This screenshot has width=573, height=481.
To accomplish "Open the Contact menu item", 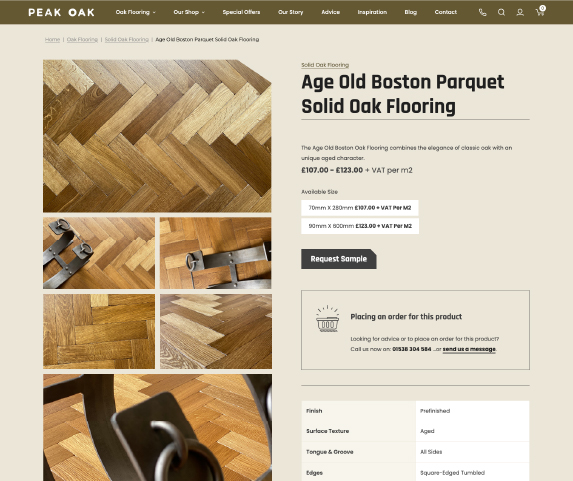I will click(x=445, y=12).
